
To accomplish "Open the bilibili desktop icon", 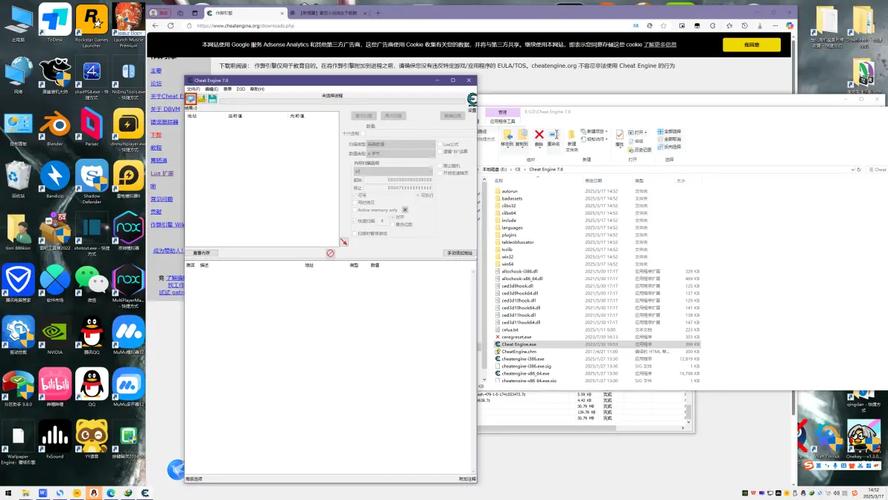I will (x=54, y=383).
